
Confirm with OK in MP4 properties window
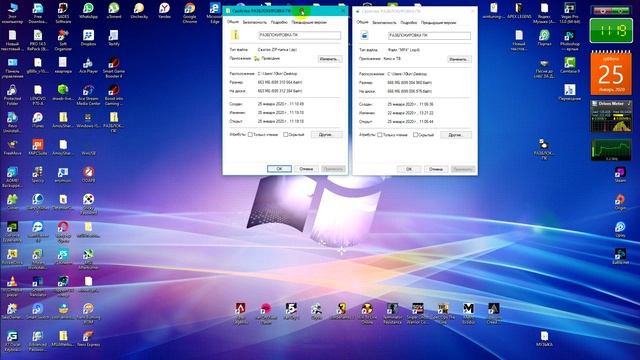pyautogui.click(x=409, y=169)
